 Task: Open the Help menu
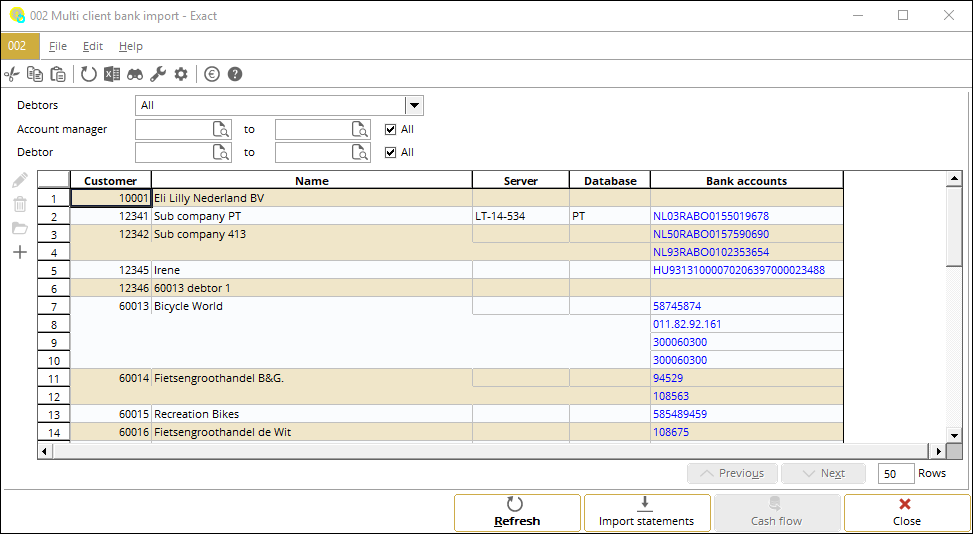pos(131,46)
